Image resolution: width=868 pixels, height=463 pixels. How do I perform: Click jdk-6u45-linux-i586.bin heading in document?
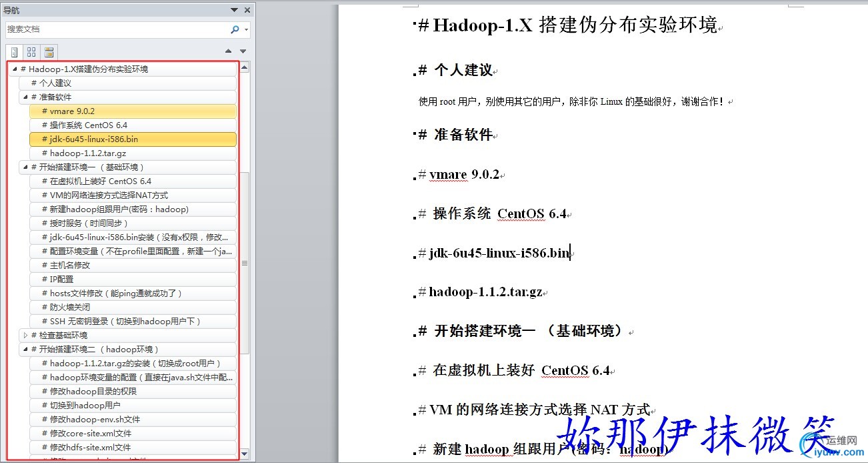494,253
